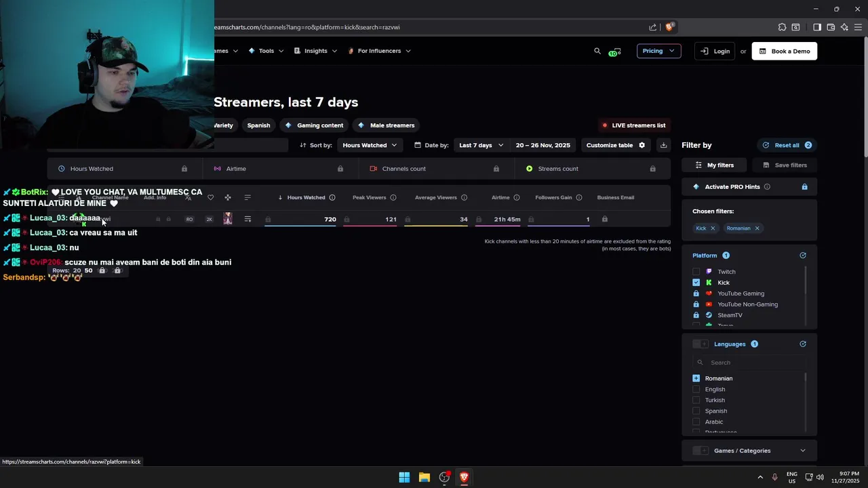This screenshot has height=488, width=868.
Task: Toggle the Languages include/exclude switch
Action: 701,344
